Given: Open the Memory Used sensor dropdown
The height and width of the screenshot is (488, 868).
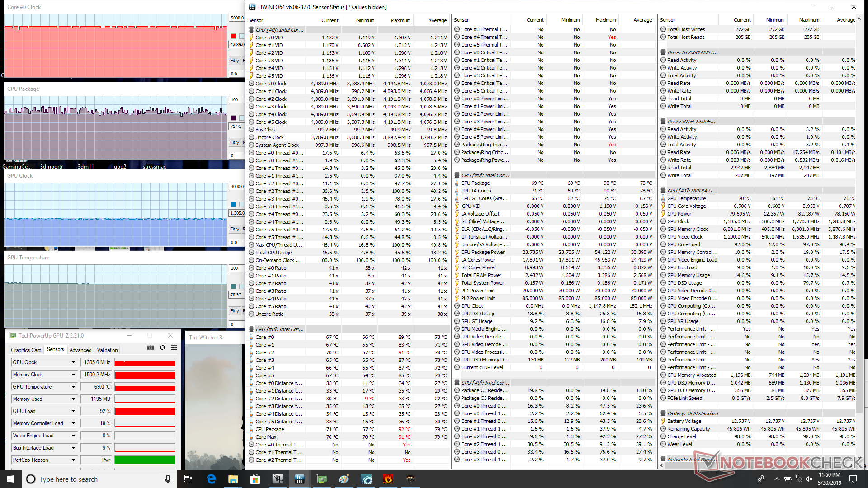Looking at the screenshot, I should 73,399.
